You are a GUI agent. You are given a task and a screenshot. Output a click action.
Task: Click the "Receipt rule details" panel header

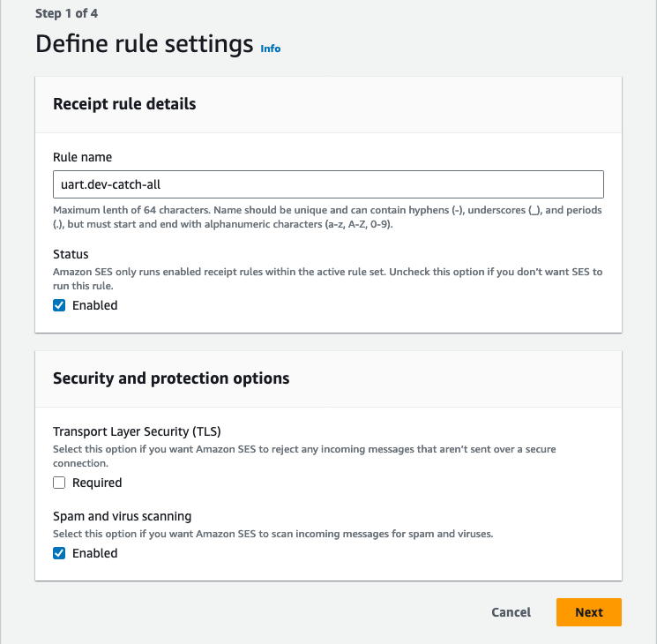click(124, 104)
